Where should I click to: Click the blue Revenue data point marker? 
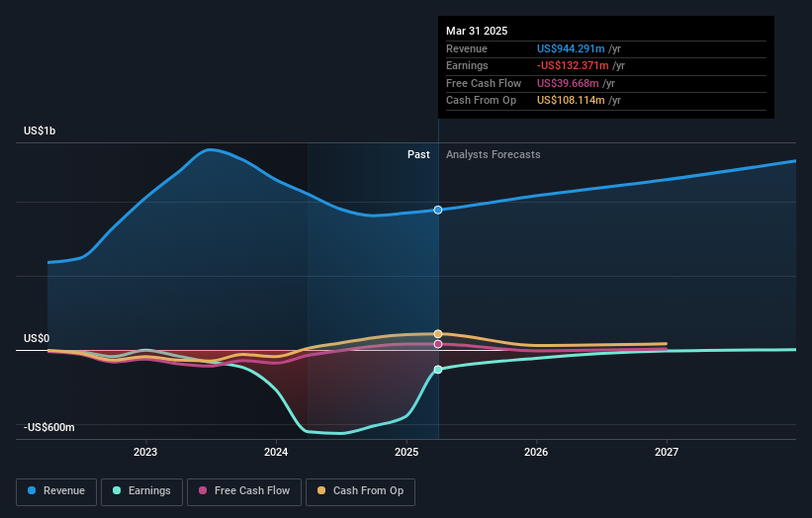(x=438, y=210)
